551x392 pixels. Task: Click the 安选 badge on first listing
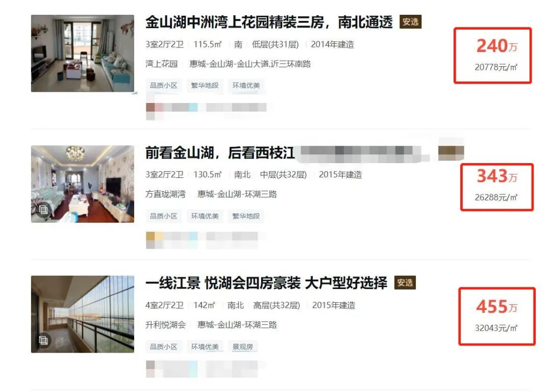pyautogui.click(x=410, y=22)
